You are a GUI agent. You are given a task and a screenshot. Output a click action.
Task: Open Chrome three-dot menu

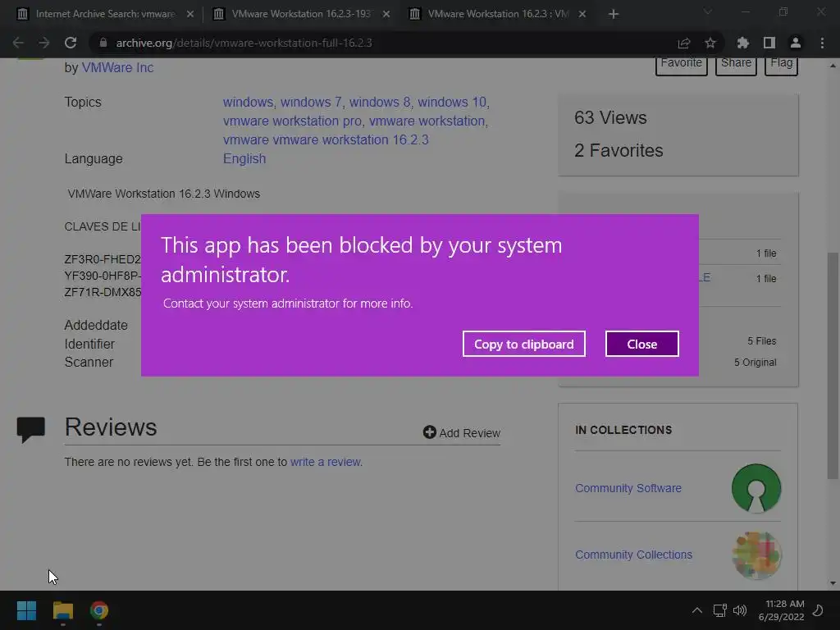[x=822, y=43]
